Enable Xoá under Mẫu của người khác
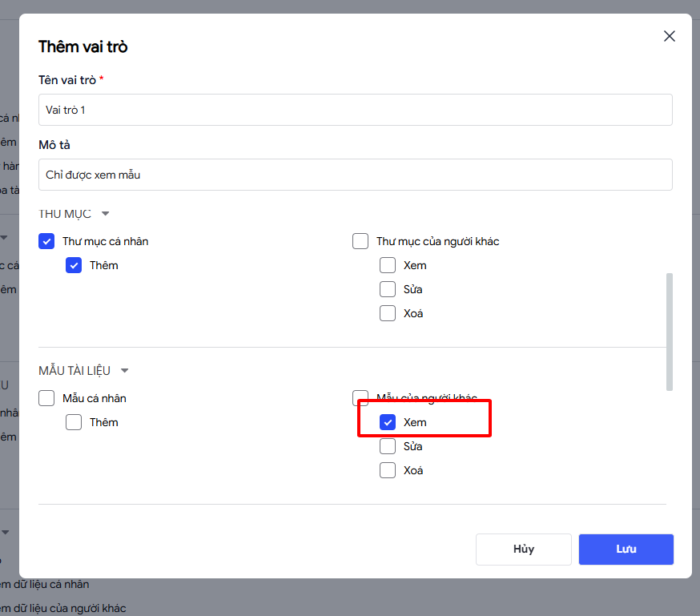Viewport: 700px width, 616px height. pyautogui.click(x=388, y=470)
